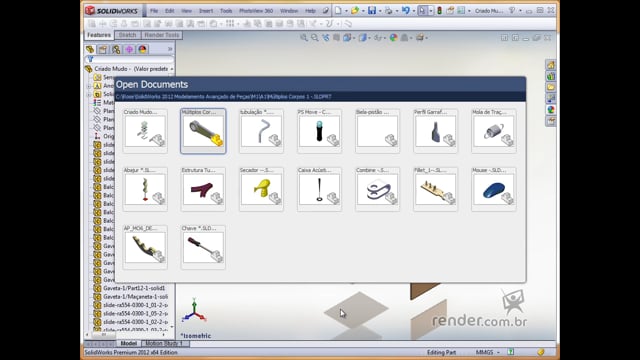The image size is (640, 360).
Task: Open the PhotoView 360 menu
Action: tap(256, 11)
